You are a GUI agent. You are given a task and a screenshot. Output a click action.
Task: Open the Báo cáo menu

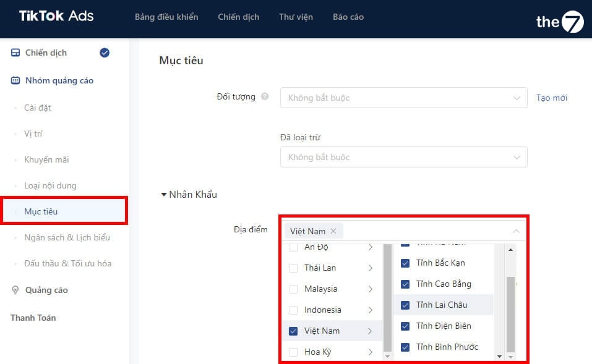pyautogui.click(x=348, y=17)
